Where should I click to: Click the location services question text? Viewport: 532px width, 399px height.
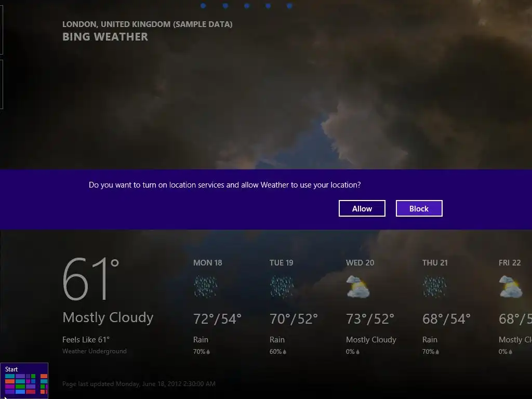pos(224,185)
